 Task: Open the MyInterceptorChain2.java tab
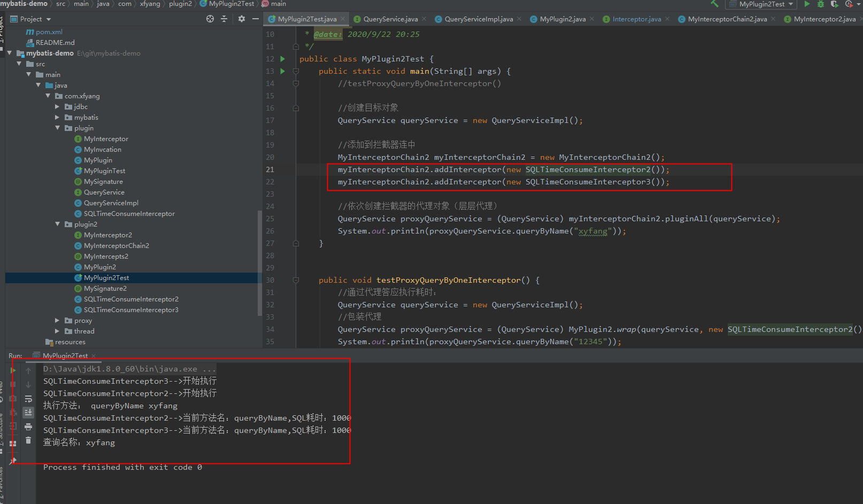pos(727,19)
